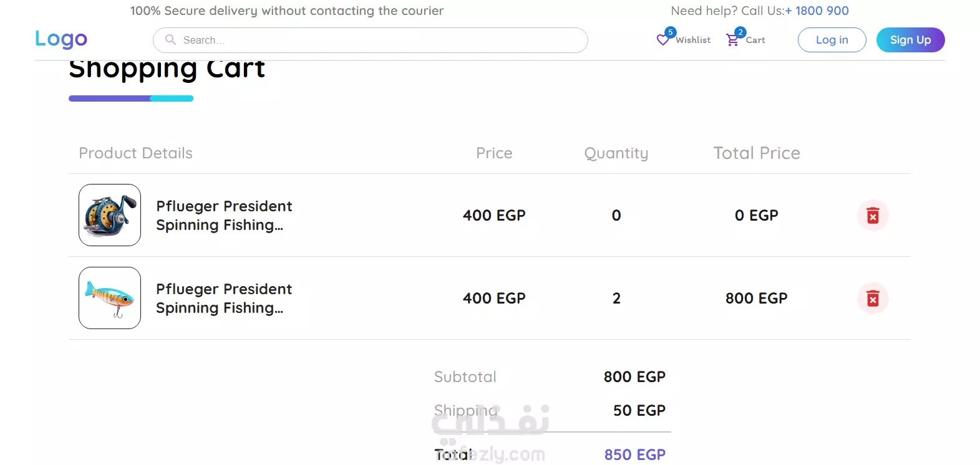Remove the second item using trash icon
Image resolution: width=980 pixels, height=465 pixels.
(x=873, y=299)
